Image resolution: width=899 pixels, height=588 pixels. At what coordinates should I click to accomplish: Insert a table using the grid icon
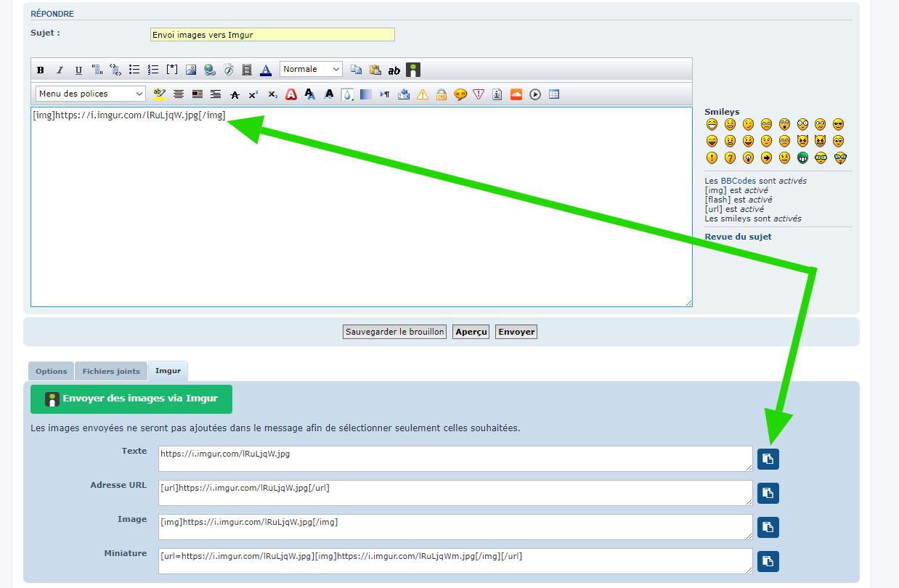coord(554,94)
